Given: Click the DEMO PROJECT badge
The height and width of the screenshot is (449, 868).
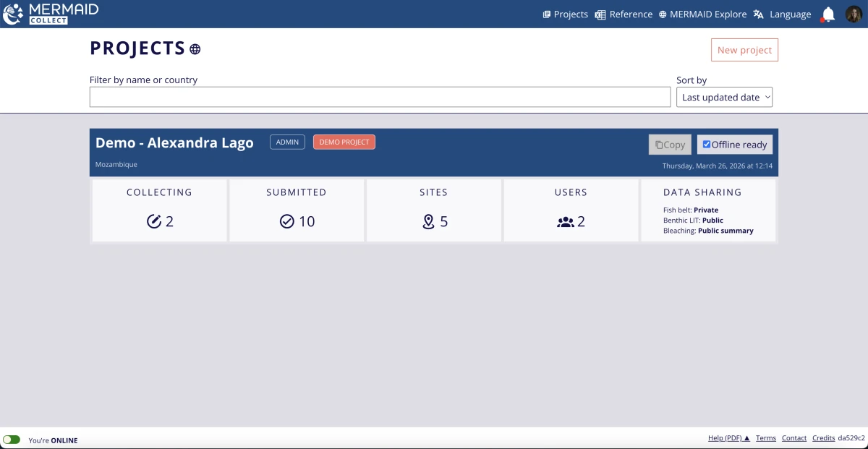Looking at the screenshot, I should coord(344,142).
